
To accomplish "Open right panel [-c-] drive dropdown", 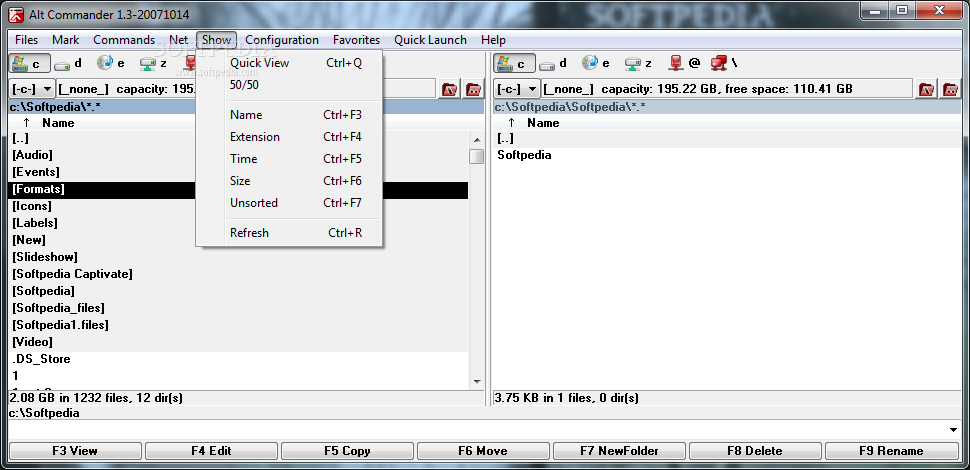I will click(517, 89).
